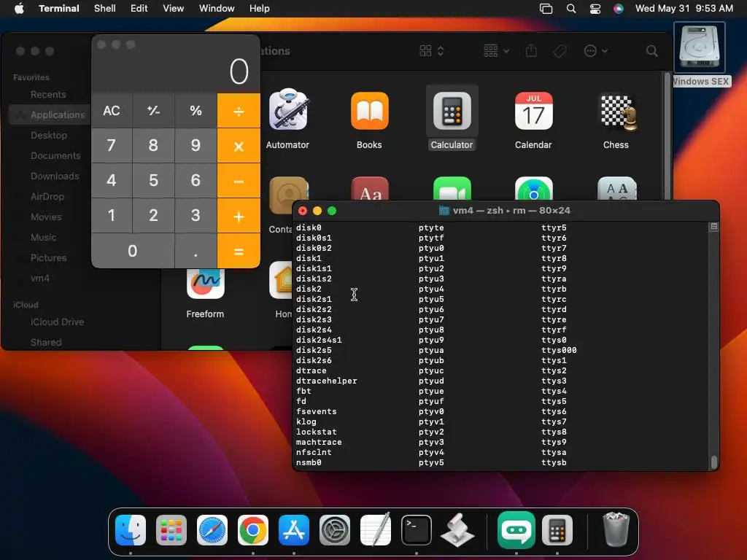The image size is (747, 560).
Task: Select AirDrop in Finder sidebar
Action: (47, 197)
